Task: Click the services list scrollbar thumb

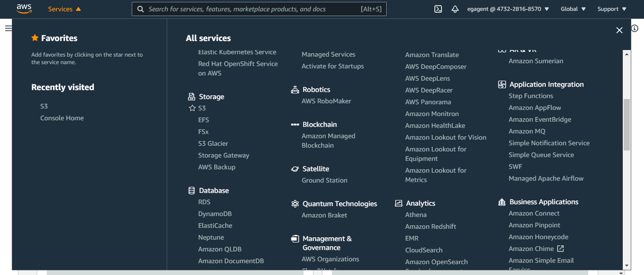Action: tap(627, 125)
